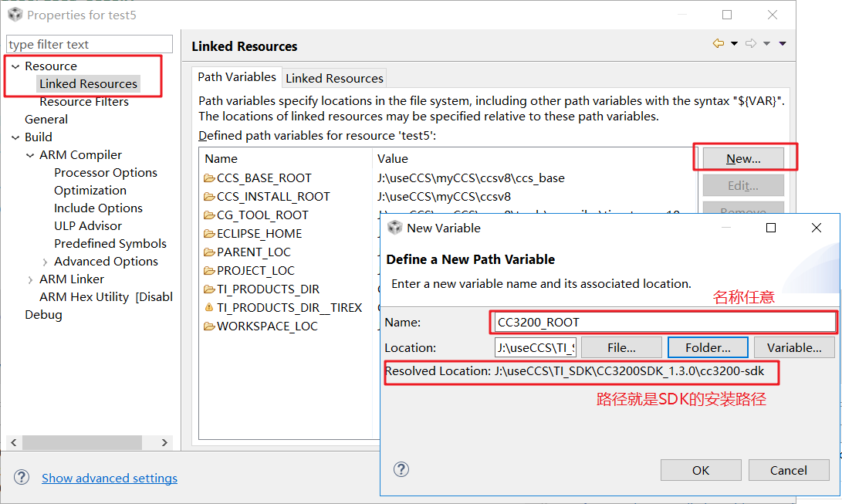
Task: Click the New... button
Action: [742, 158]
